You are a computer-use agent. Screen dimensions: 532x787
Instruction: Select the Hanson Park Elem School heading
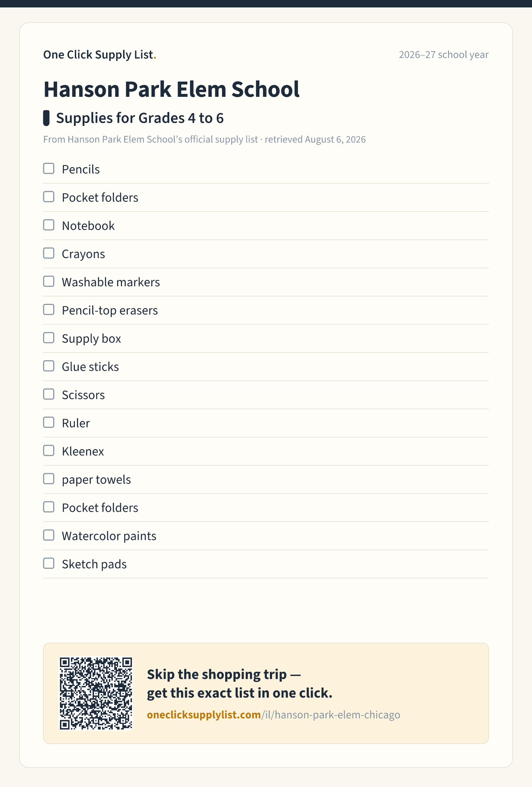171,89
